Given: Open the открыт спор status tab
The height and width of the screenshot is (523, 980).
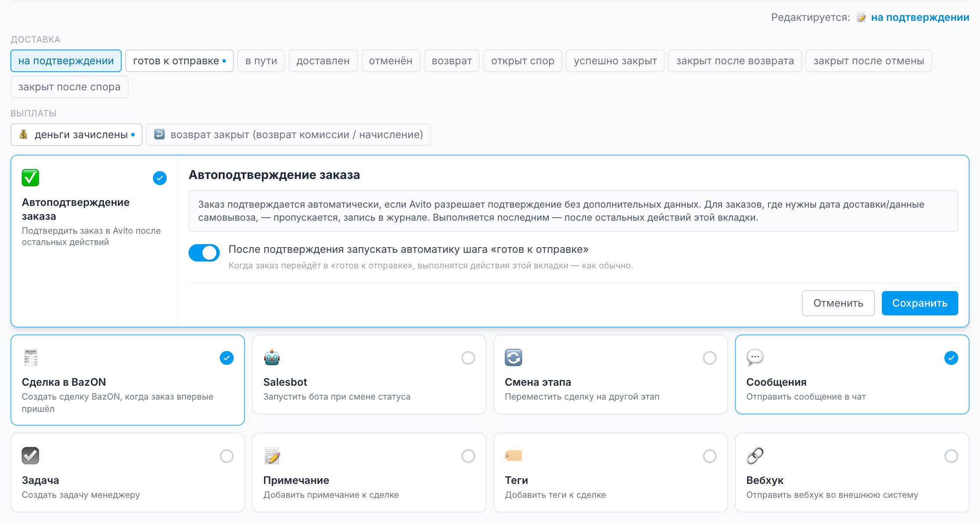Looking at the screenshot, I should click(523, 61).
